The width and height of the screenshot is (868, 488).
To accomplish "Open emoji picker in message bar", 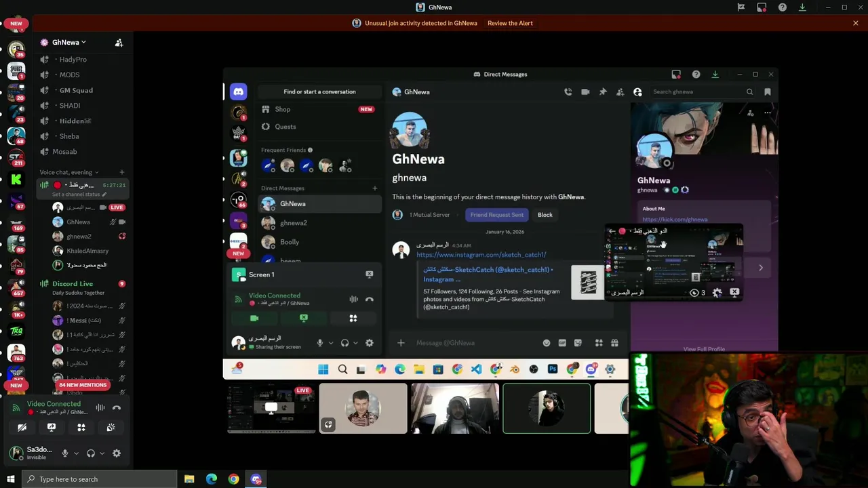I will coord(547,343).
